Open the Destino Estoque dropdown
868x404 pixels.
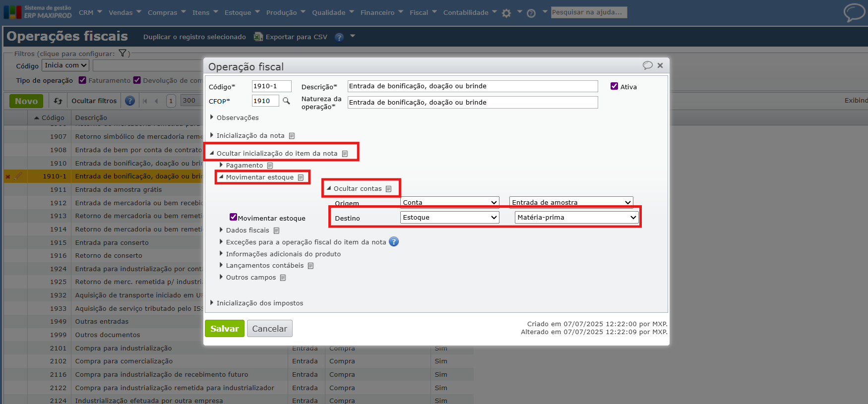click(x=450, y=218)
